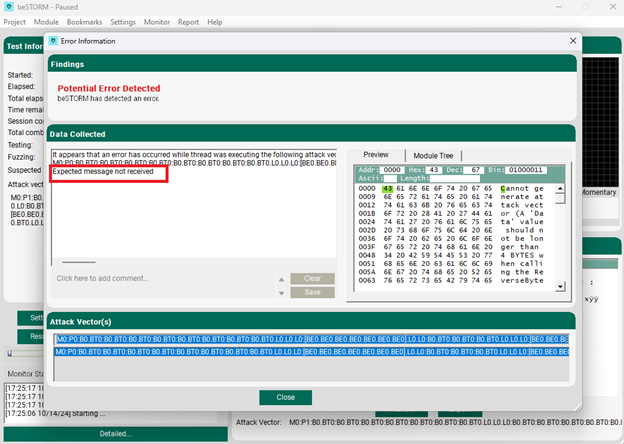Click the Findings section header
This screenshot has height=444, width=624.
tap(312, 64)
